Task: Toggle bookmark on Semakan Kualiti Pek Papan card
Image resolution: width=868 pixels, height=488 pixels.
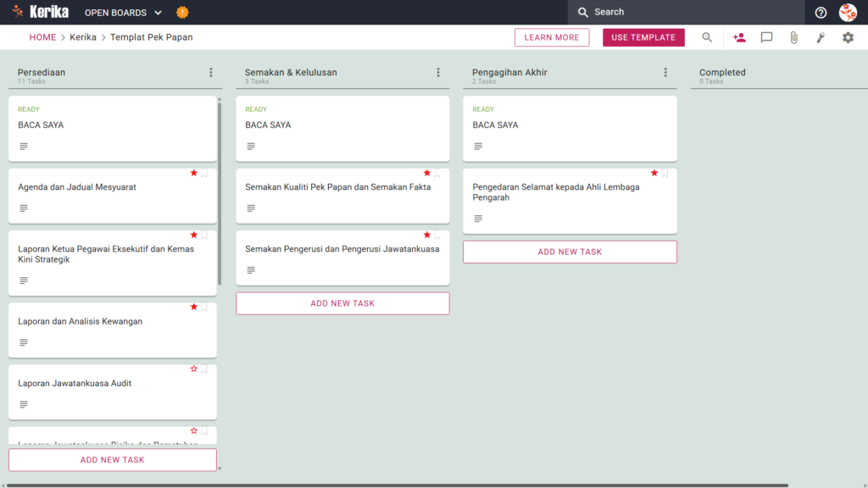Action: click(437, 173)
